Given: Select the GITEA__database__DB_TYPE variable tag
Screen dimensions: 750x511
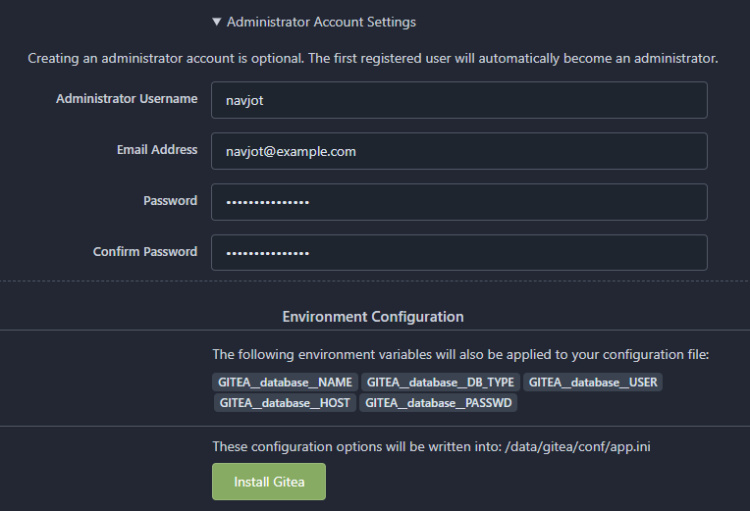Looking at the screenshot, I should pos(441,382).
